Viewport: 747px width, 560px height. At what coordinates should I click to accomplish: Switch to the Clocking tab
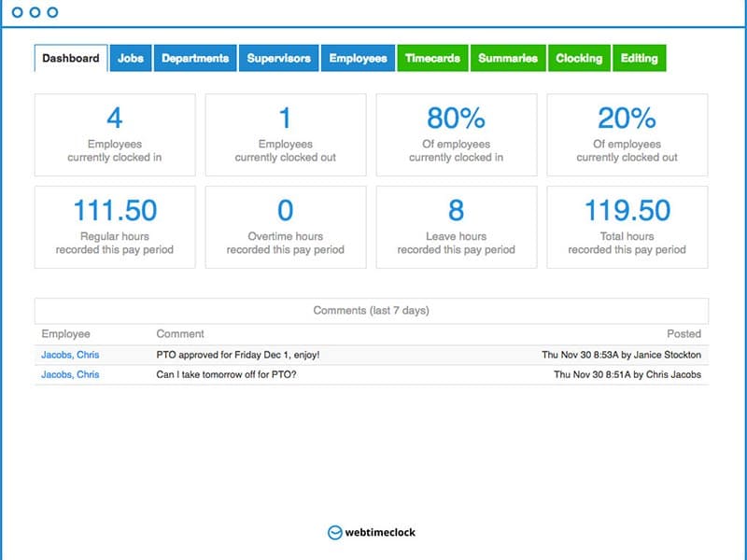point(579,58)
